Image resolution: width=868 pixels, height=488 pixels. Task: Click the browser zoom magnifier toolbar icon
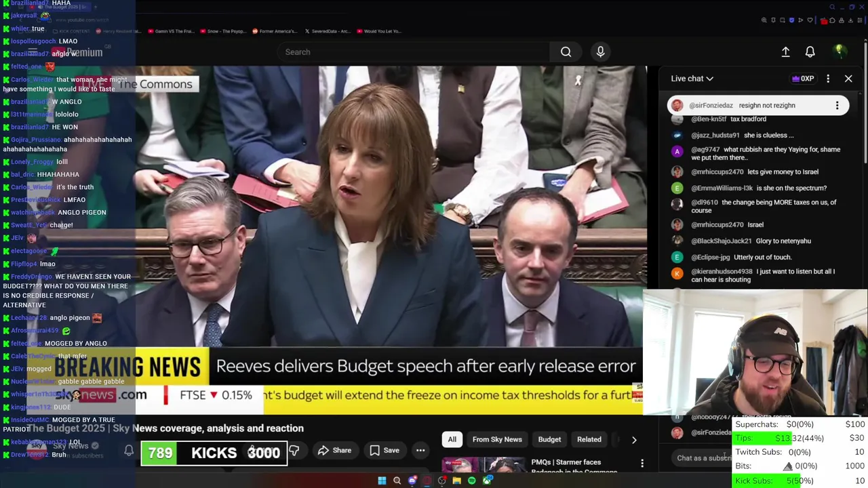tap(764, 20)
